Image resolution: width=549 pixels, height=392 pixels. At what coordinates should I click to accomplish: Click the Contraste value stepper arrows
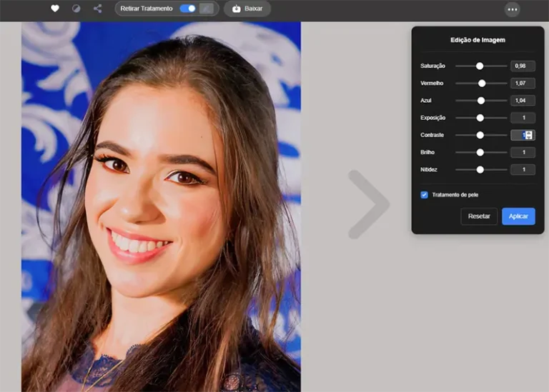529,135
